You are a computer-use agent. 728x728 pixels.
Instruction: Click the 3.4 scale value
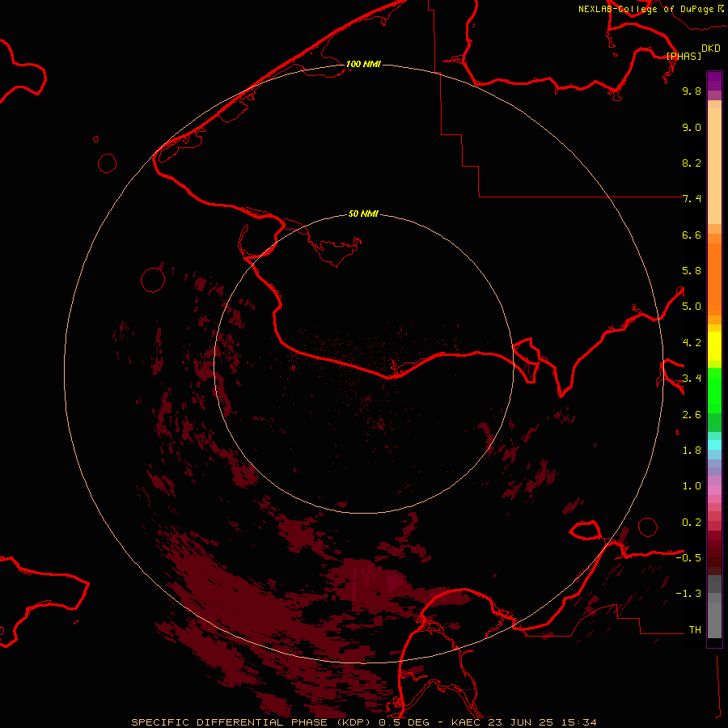click(x=692, y=379)
